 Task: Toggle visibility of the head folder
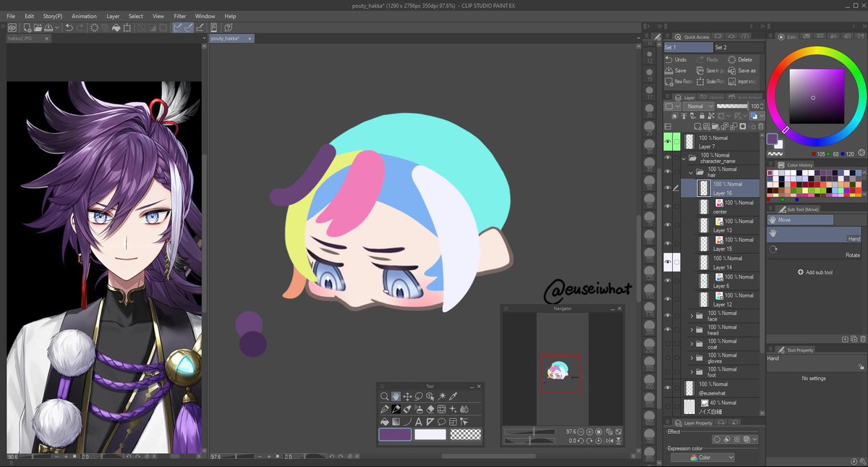pyautogui.click(x=668, y=329)
